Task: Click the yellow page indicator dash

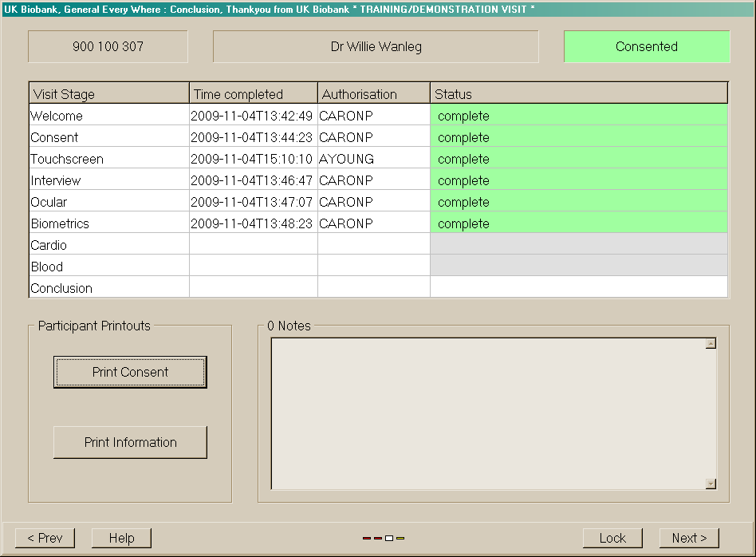Action: pos(400,539)
